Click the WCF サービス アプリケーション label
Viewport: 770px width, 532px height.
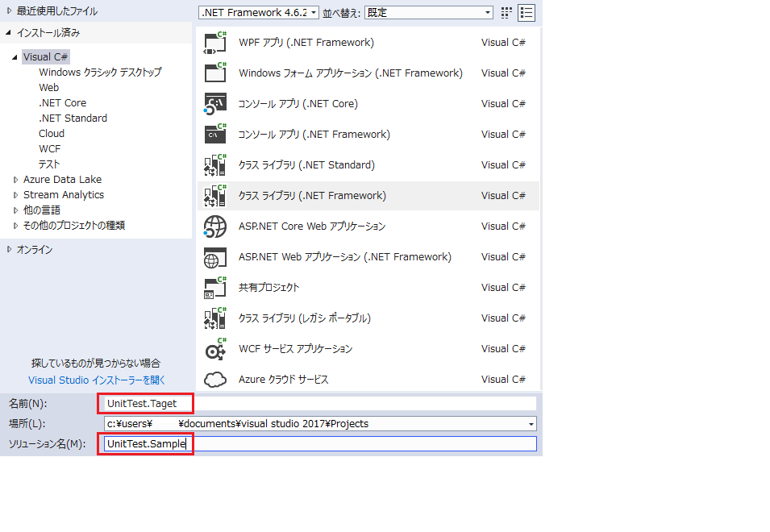(296, 349)
